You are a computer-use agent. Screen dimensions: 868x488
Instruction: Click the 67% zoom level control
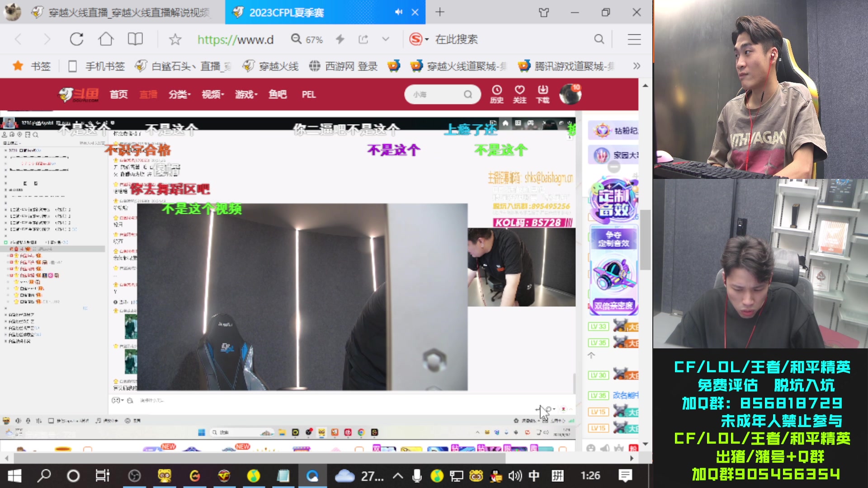pyautogui.click(x=314, y=39)
